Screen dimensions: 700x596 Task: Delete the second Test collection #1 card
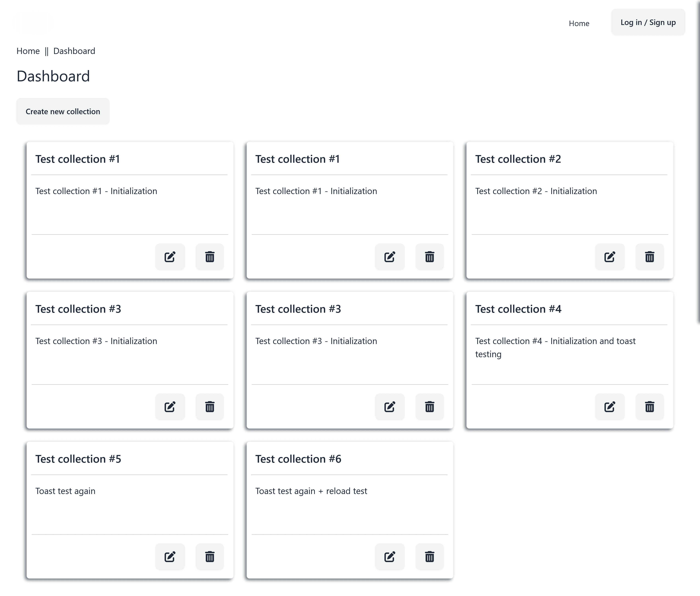[429, 257]
